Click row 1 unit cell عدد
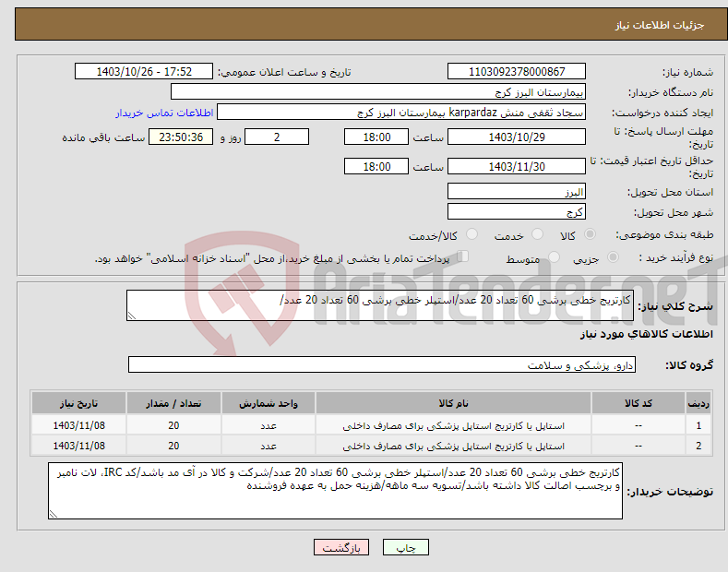Screen dimensions: 728x572 269,425
